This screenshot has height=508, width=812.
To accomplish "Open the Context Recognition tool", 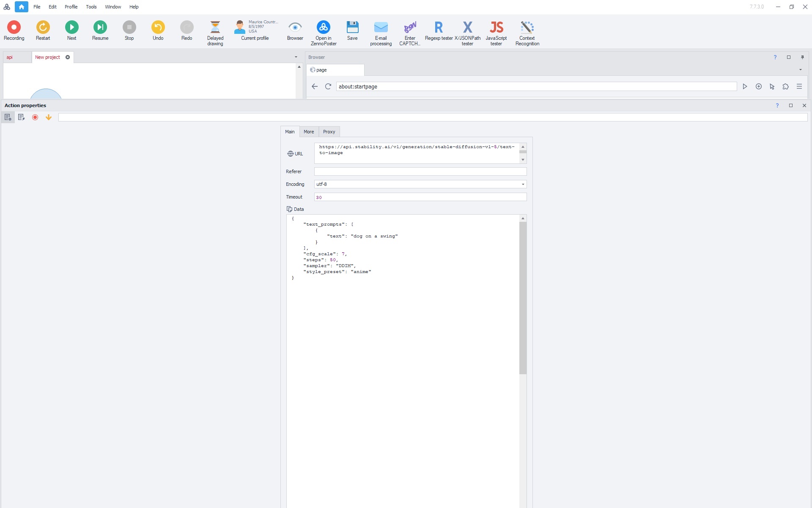I will click(x=527, y=33).
